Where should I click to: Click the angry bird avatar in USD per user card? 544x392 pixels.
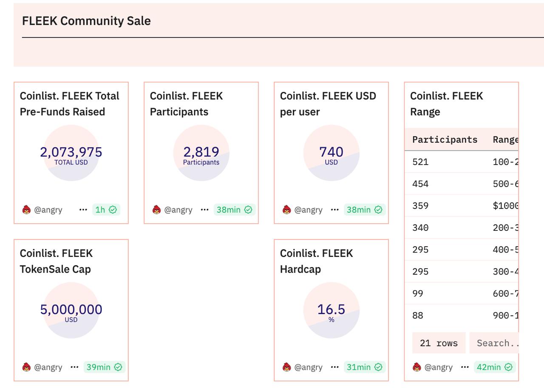pyautogui.click(x=286, y=210)
